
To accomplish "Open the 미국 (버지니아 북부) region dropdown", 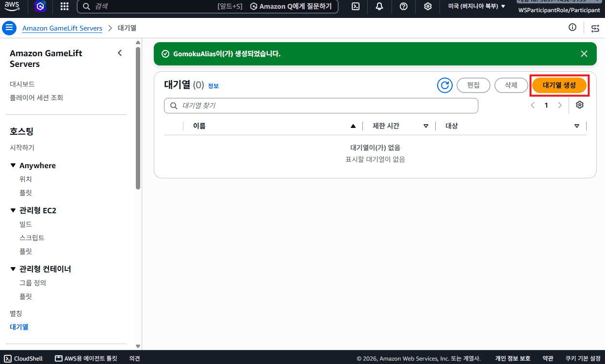I will tap(476, 6).
